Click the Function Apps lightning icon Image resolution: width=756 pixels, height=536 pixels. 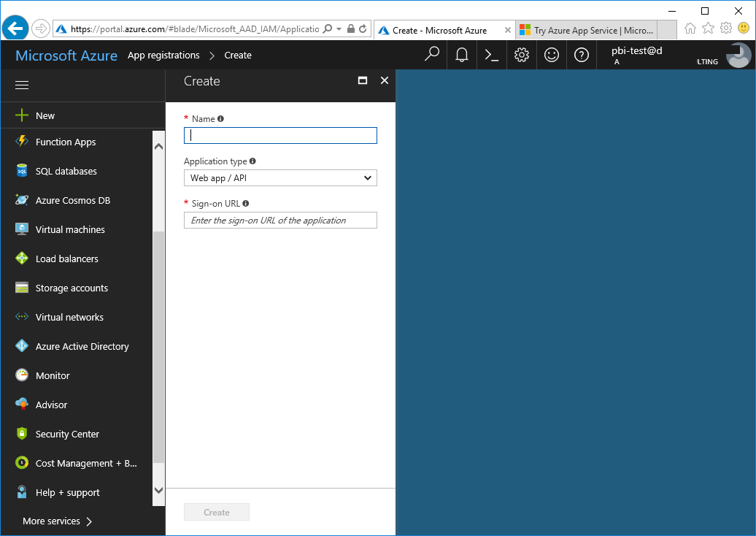click(22, 142)
